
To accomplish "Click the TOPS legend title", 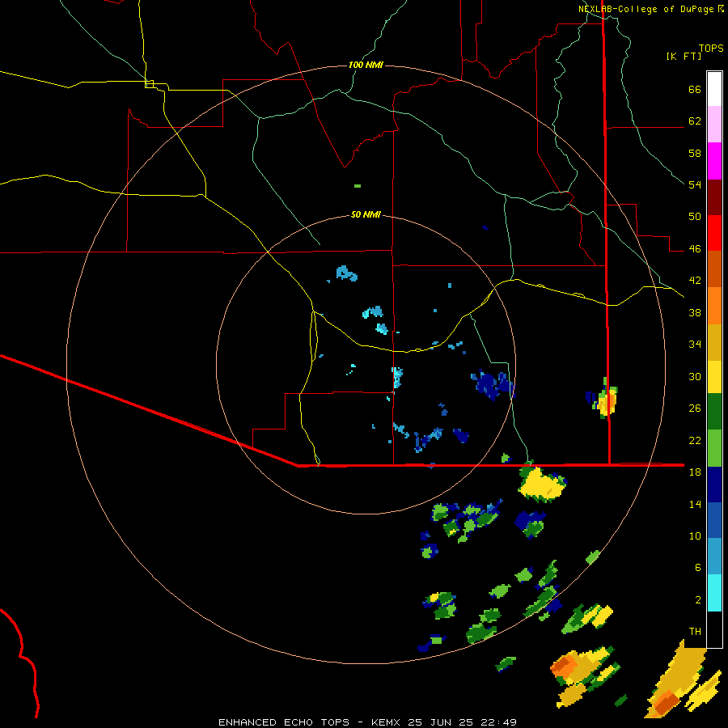I will pyautogui.click(x=711, y=49).
